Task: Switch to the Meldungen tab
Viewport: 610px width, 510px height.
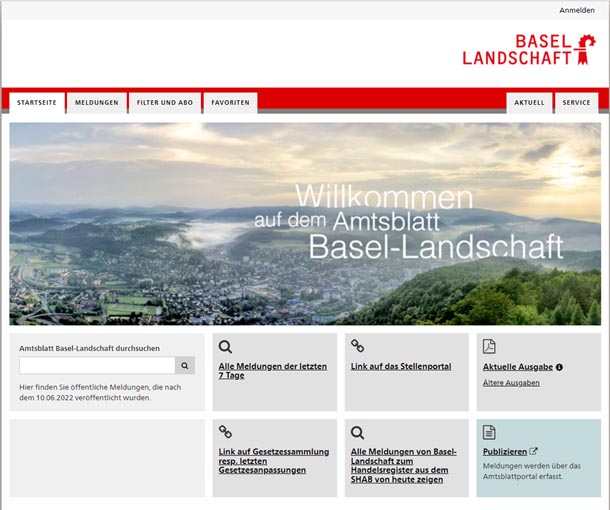Action: pos(97,102)
